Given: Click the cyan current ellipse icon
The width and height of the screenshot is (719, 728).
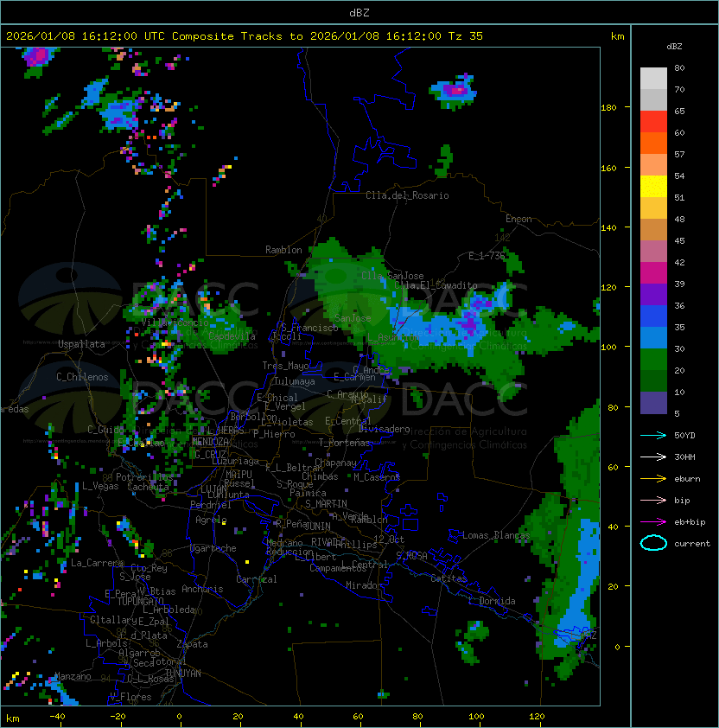Looking at the screenshot, I should tap(653, 543).
